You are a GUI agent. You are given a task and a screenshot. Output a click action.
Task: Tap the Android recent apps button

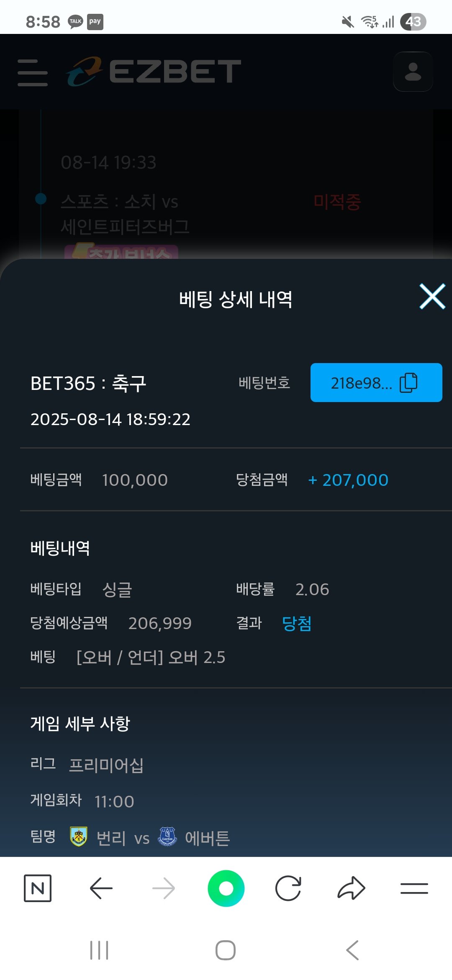pyautogui.click(x=99, y=950)
